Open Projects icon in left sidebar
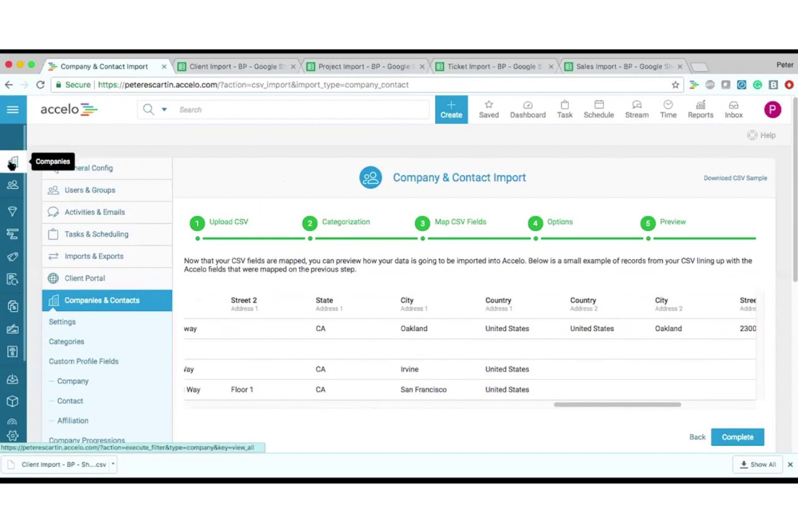This screenshot has height=532, width=798. click(x=13, y=234)
